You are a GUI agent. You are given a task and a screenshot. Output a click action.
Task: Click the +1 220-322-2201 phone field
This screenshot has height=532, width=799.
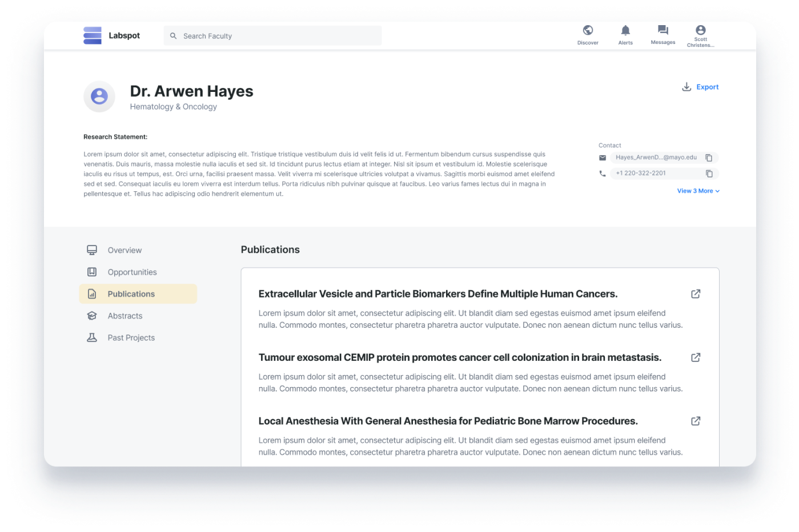[664, 174]
